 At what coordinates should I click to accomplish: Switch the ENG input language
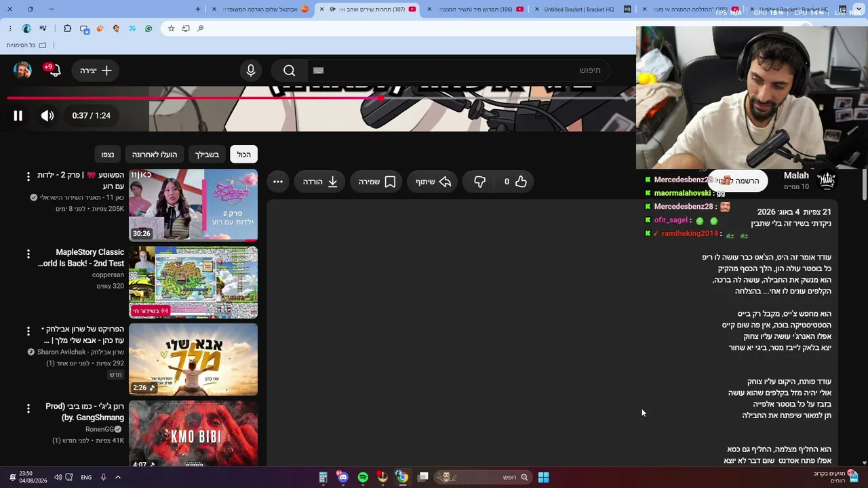tap(86, 477)
